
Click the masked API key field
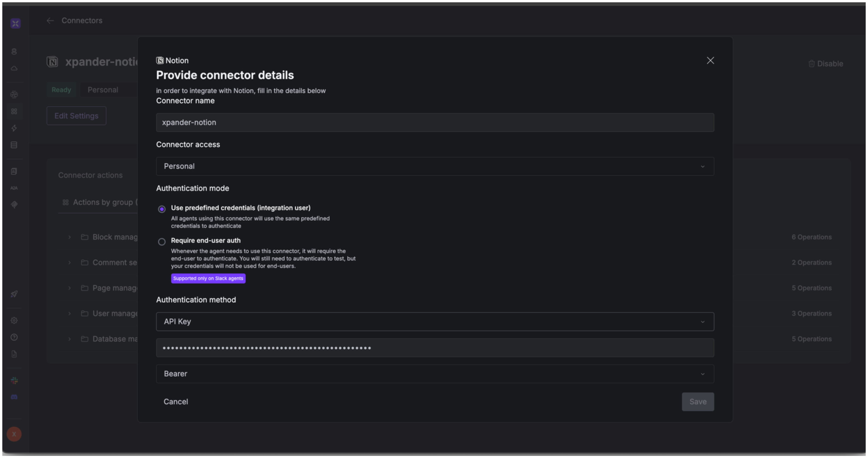point(435,348)
